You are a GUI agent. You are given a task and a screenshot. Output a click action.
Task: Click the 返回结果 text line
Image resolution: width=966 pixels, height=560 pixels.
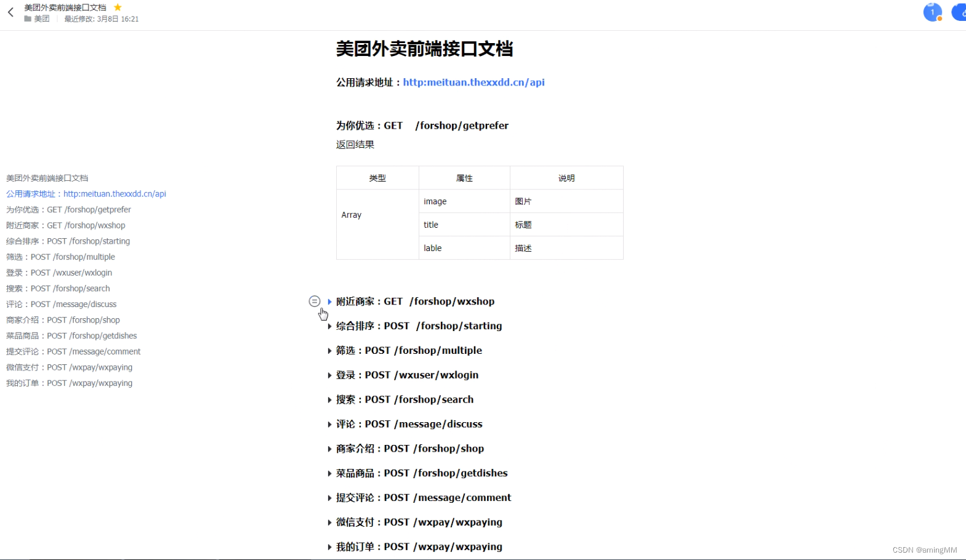[355, 145]
